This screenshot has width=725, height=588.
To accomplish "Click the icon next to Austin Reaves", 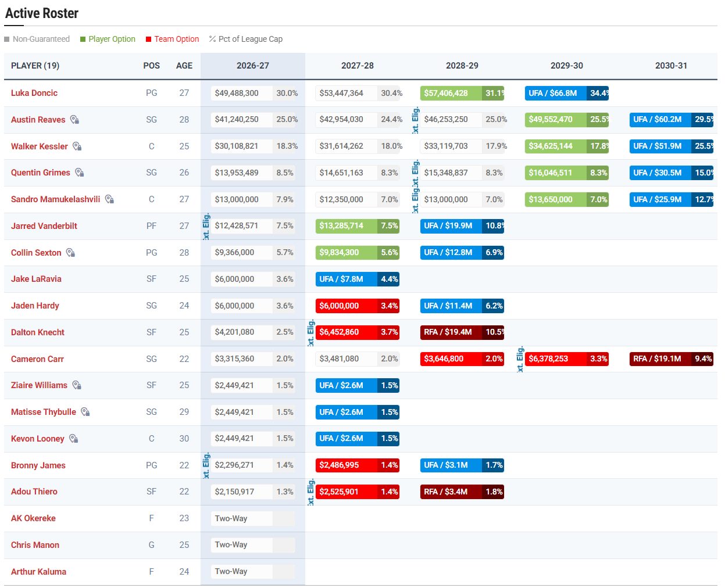I will [74, 120].
